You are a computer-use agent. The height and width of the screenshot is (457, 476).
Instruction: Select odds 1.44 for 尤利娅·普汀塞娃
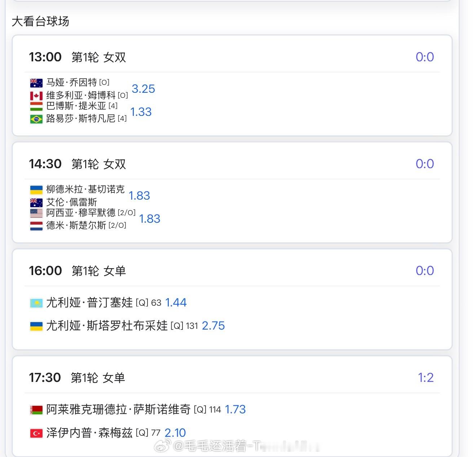176,303
